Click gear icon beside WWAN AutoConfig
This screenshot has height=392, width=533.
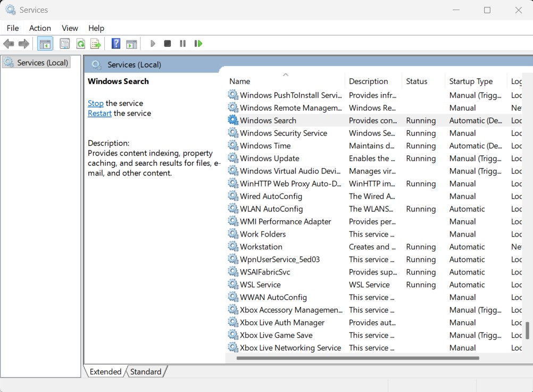[x=233, y=297]
